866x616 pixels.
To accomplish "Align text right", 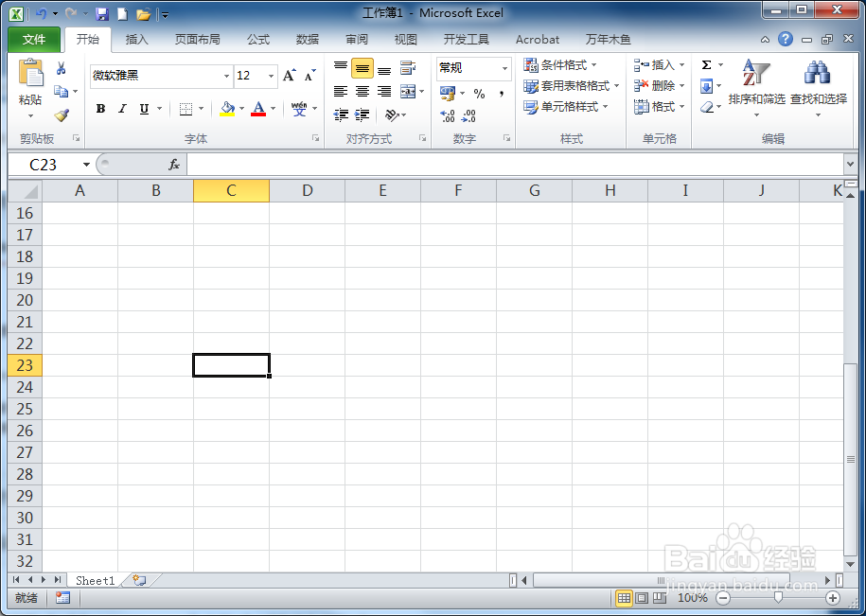I will coord(384,91).
